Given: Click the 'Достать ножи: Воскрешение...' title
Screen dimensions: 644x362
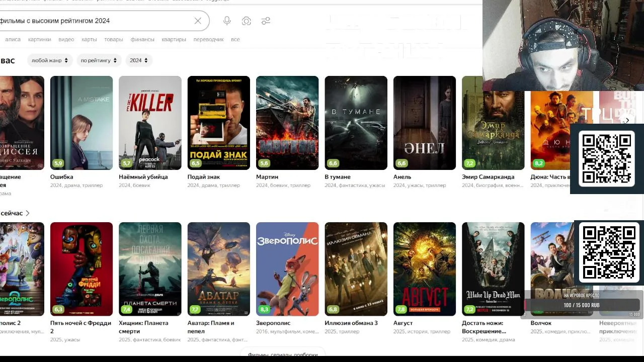Looking at the screenshot, I should coord(484,327).
